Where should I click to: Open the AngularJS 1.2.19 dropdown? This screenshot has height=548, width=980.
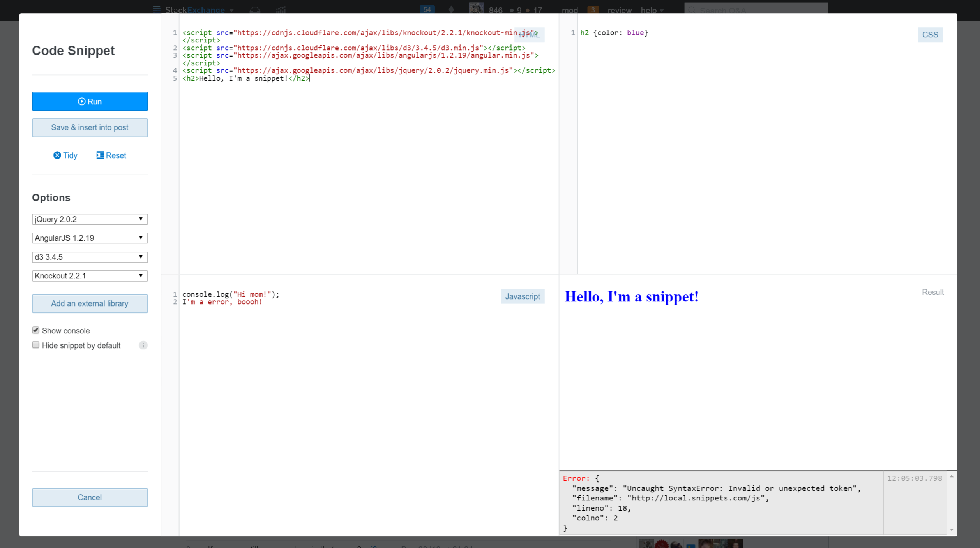point(90,238)
